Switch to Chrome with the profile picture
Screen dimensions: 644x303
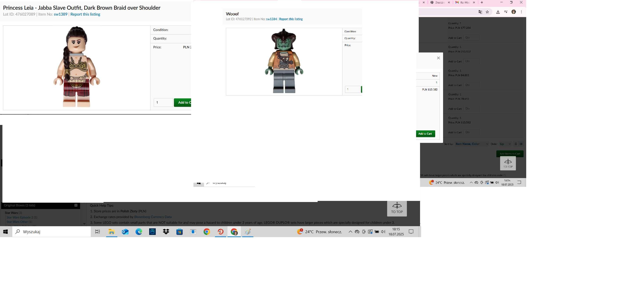point(234,232)
